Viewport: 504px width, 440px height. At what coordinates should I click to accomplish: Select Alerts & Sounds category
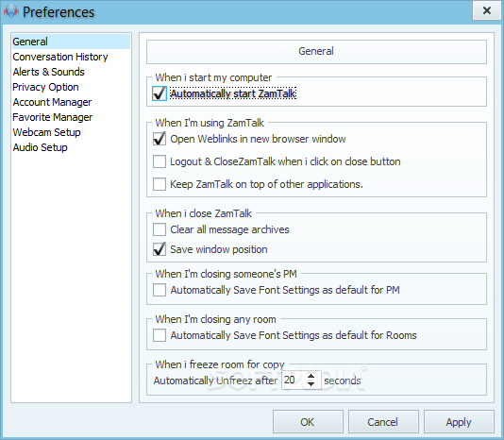click(48, 72)
